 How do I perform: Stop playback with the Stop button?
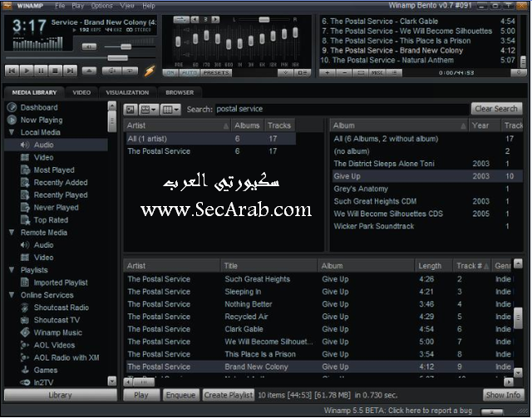click(x=55, y=71)
